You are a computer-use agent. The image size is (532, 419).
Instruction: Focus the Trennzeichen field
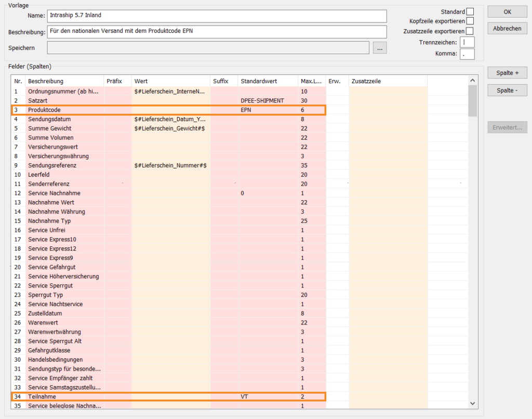pyautogui.click(x=467, y=42)
